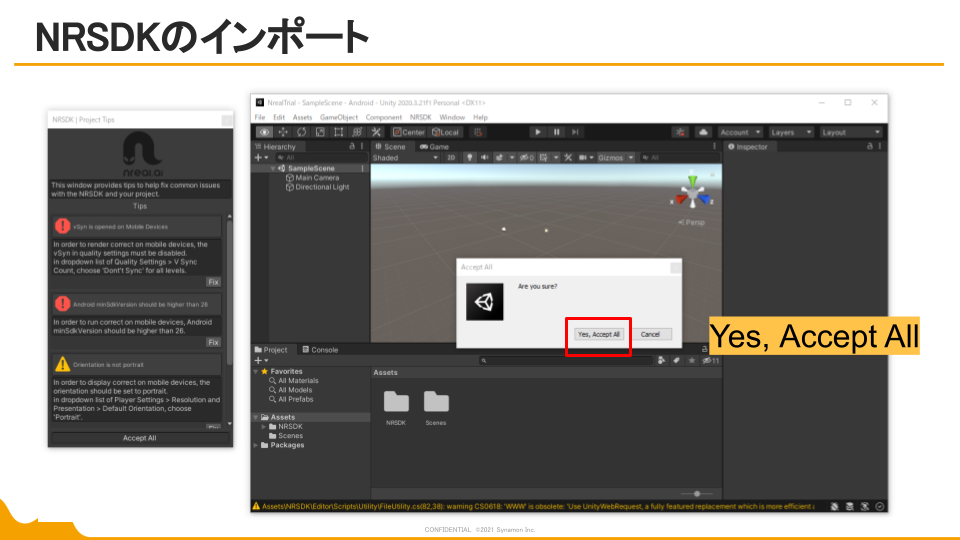
Task: Open the collab/services disabled icon
Action: coord(680,132)
